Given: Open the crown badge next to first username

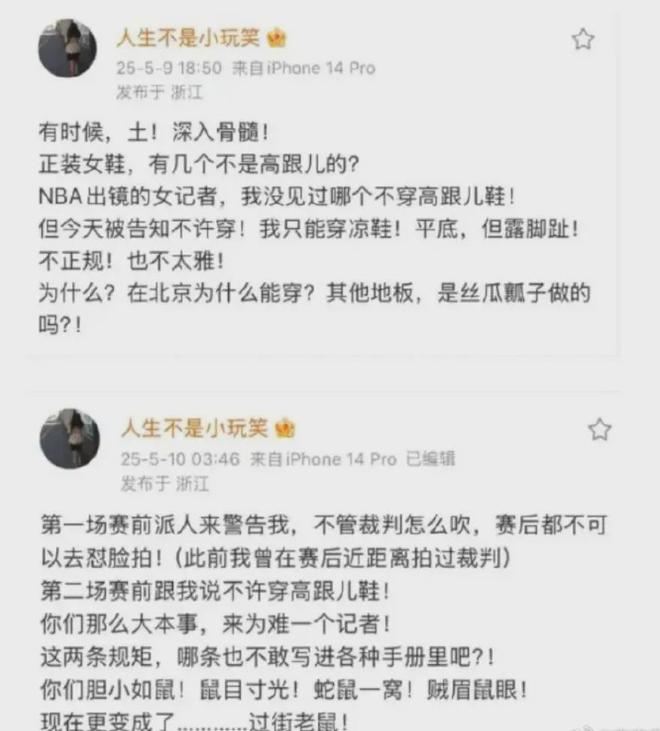Looking at the screenshot, I should (x=276, y=38).
